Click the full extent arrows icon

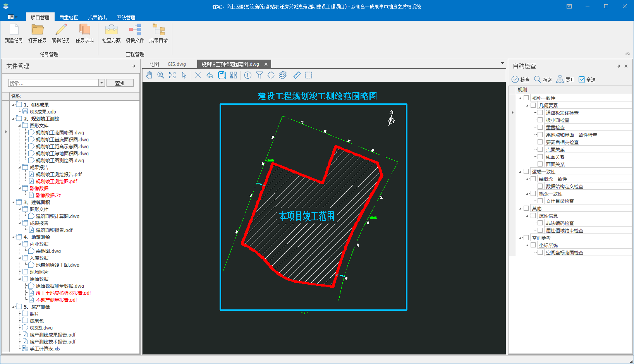coord(172,75)
